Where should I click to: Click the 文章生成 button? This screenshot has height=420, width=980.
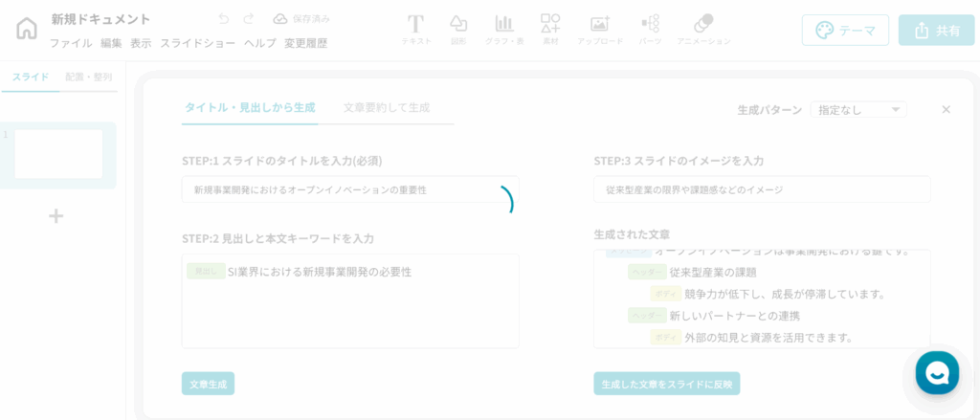[208, 384]
